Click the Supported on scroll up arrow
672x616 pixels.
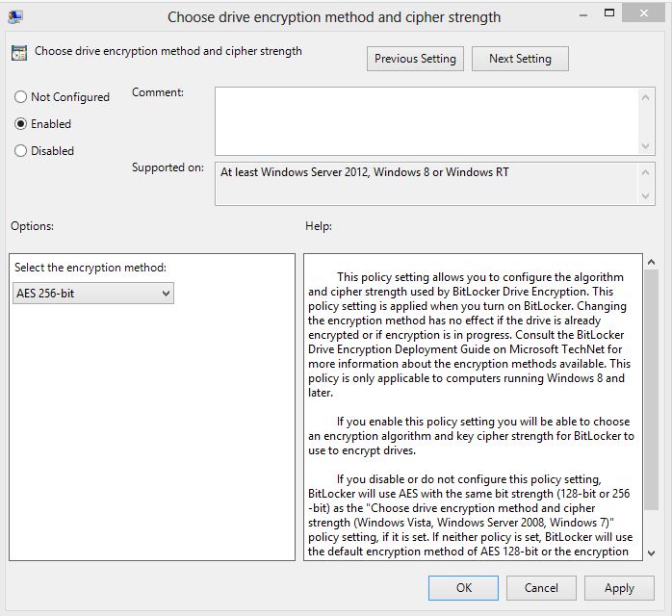[645, 172]
